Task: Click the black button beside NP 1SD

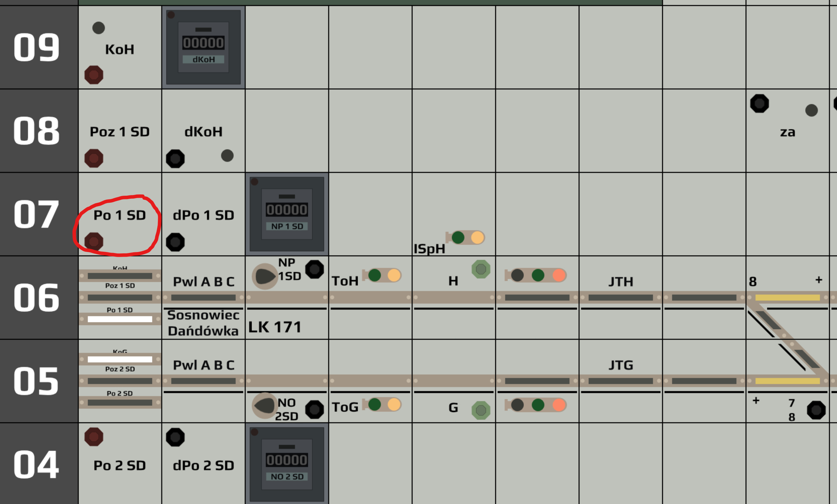Action: click(314, 269)
